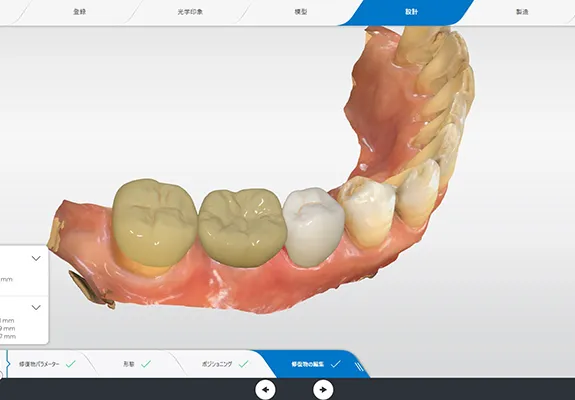
Task: Select the white premolar crown in model
Action: (x=313, y=227)
